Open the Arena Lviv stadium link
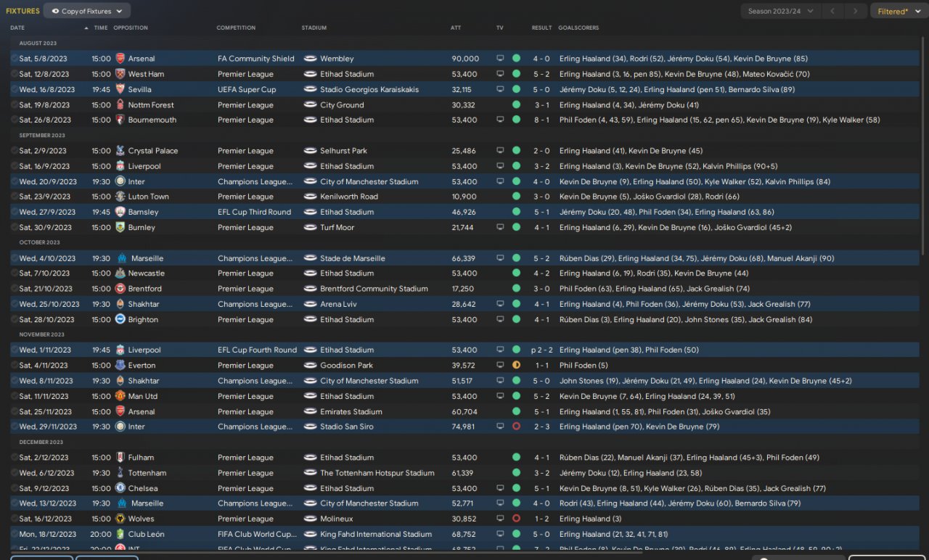Screen dimensions: 929x560 coord(339,305)
